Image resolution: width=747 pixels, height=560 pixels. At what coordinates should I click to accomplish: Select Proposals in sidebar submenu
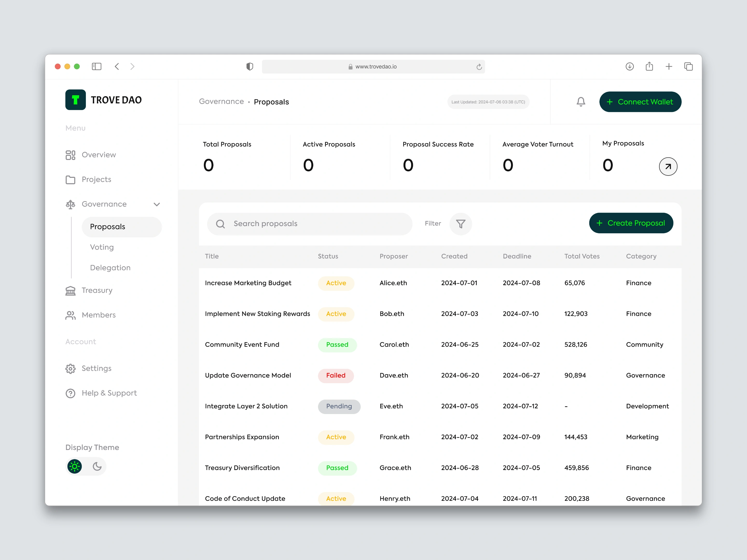[x=122, y=227]
